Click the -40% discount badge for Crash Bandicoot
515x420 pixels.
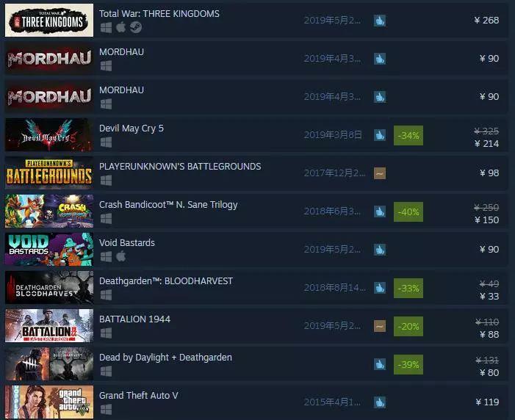click(x=408, y=211)
